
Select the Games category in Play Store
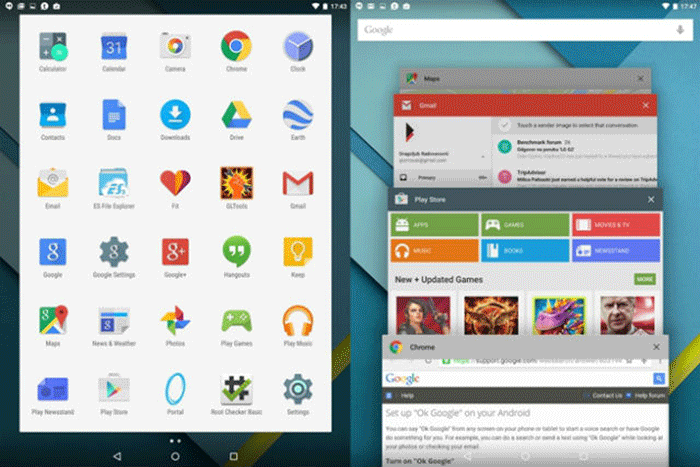pyautogui.click(x=525, y=225)
